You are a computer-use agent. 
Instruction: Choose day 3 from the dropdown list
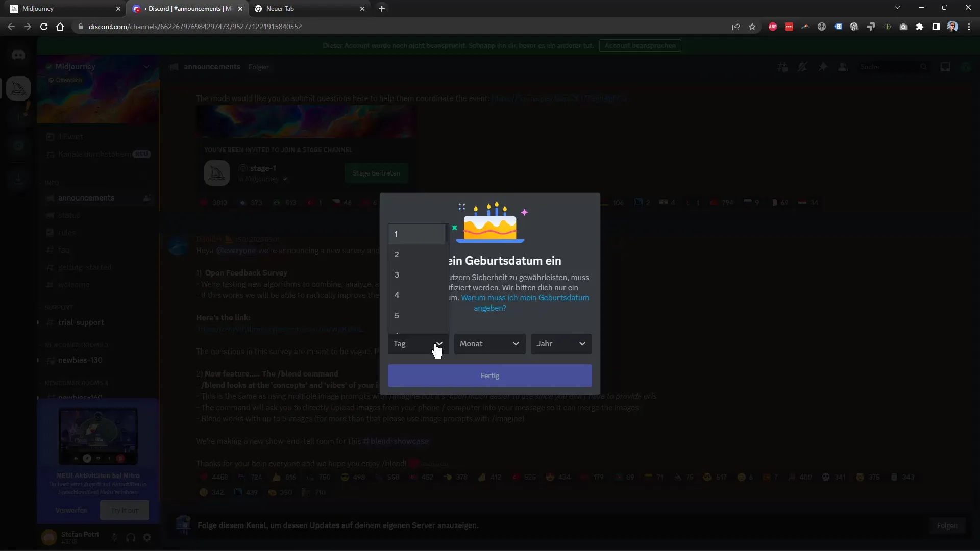(x=416, y=275)
